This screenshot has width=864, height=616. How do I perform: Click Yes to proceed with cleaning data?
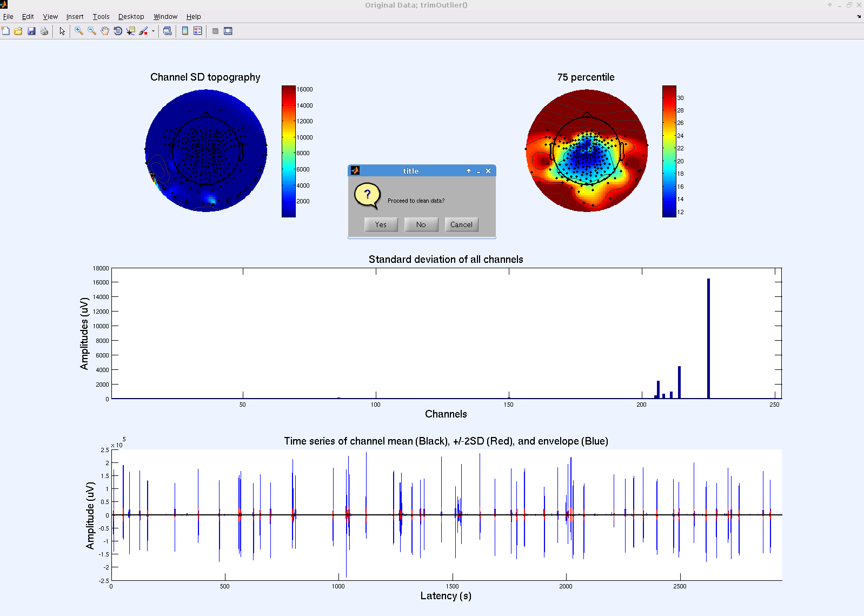tap(381, 224)
